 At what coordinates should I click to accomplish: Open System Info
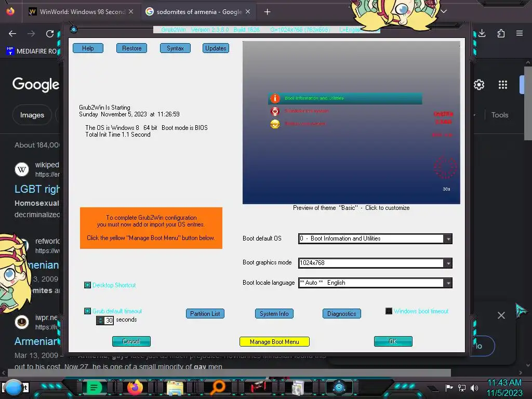pyautogui.click(x=274, y=313)
